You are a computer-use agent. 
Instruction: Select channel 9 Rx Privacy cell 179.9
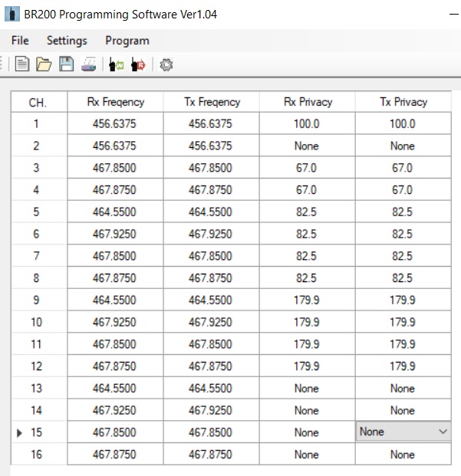pyautogui.click(x=308, y=300)
